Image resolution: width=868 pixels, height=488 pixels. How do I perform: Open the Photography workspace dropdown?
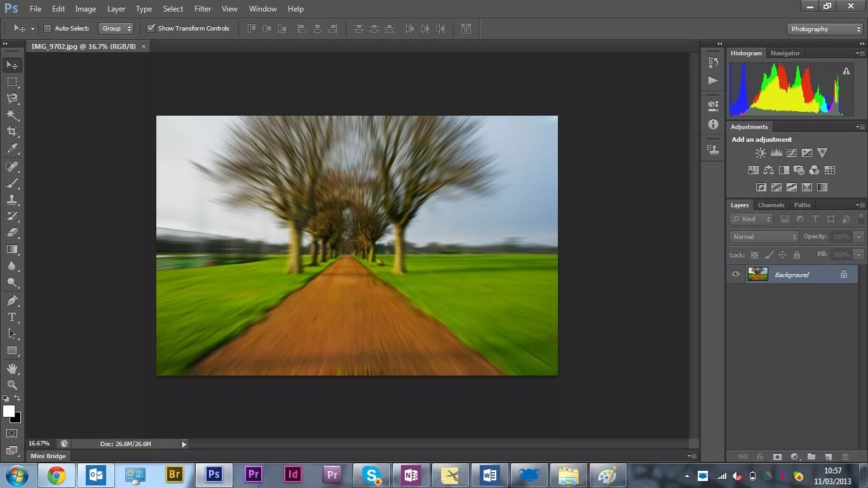[825, 29]
